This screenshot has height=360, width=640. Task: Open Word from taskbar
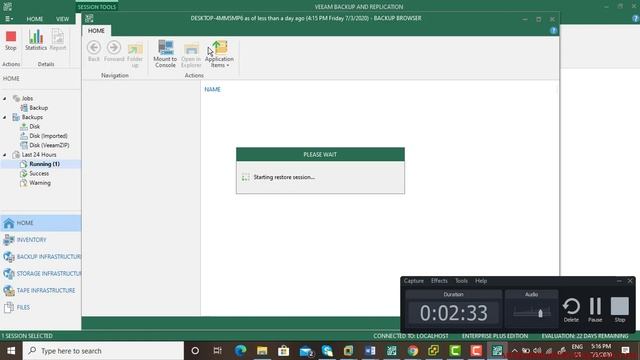370,351
